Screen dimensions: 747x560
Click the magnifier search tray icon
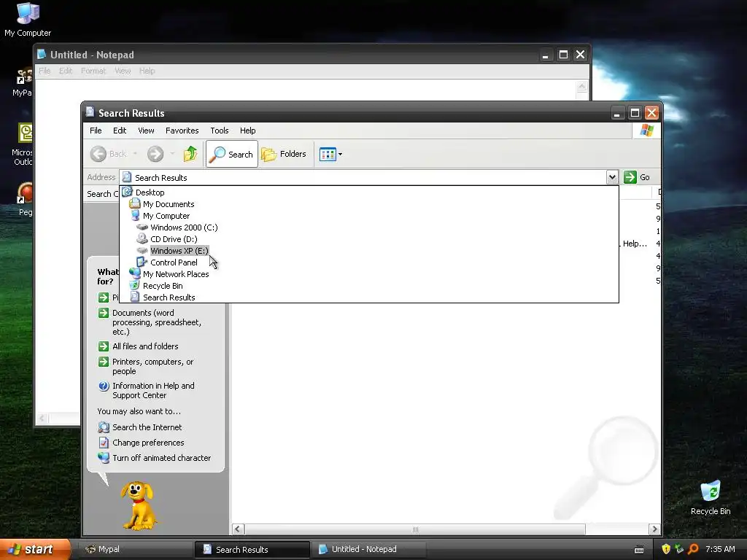(x=693, y=549)
